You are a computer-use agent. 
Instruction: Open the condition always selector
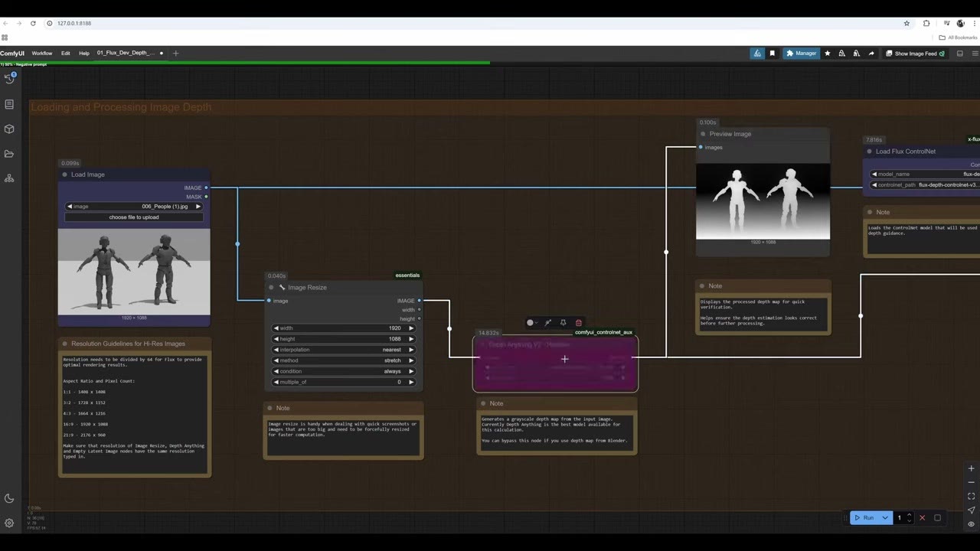coord(344,371)
